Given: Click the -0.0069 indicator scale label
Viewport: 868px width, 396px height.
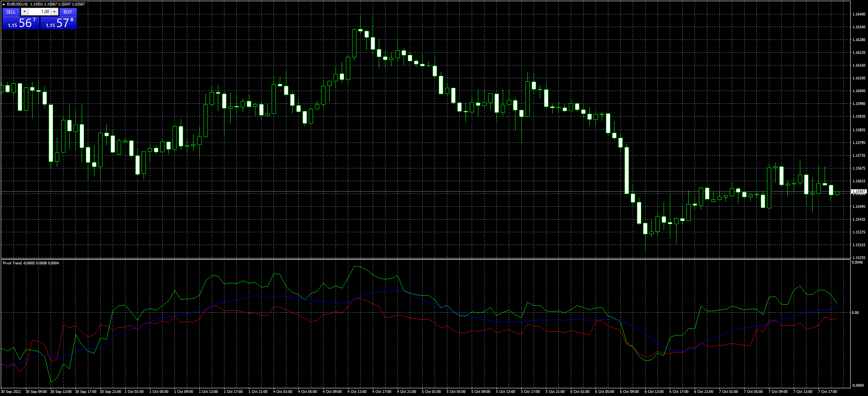Looking at the screenshot, I should click(x=858, y=385).
